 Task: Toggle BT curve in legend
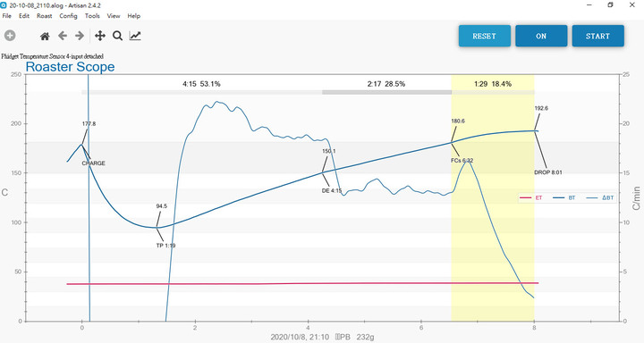click(564, 197)
